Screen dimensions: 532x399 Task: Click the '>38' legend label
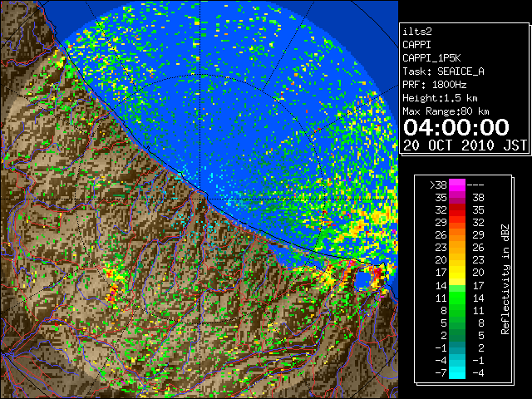click(438, 185)
